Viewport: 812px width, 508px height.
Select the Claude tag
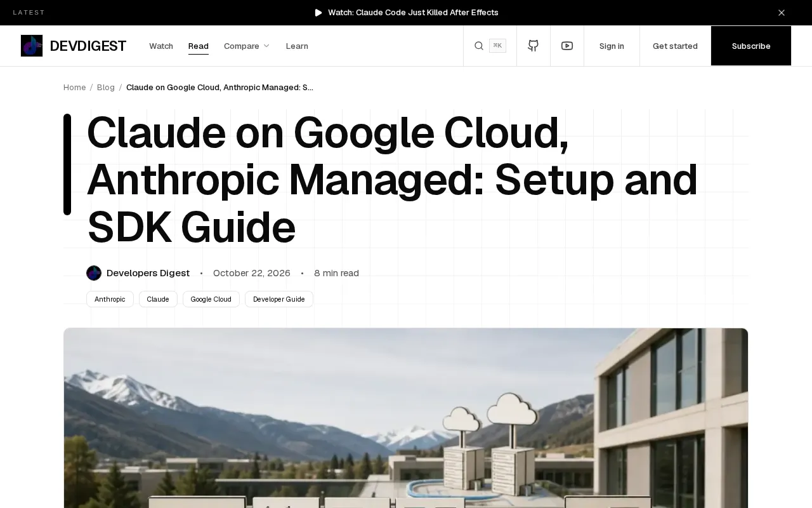point(158,299)
